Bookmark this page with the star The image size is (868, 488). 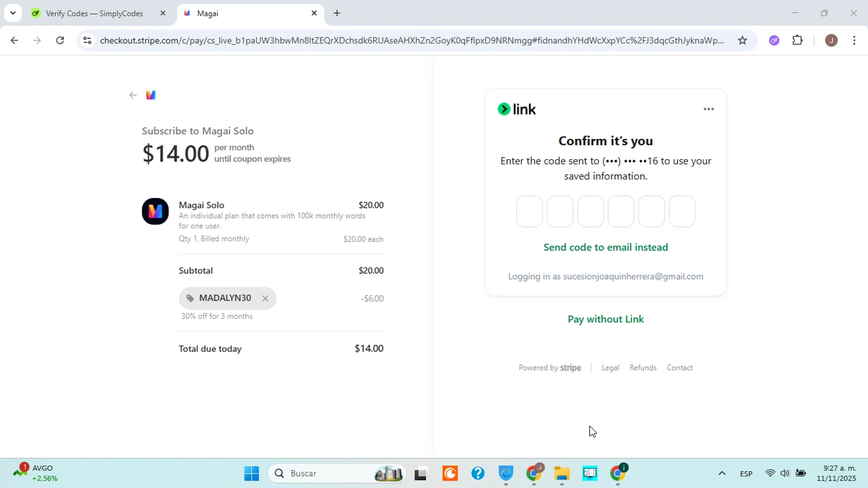pos(742,41)
